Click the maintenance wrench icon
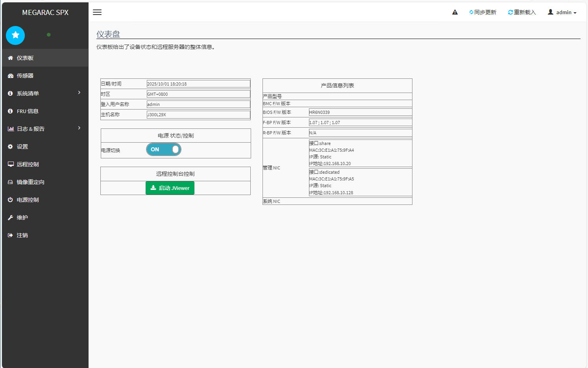Image resolution: width=588 pixels, height=368 pixels. [x=11, y=217]
